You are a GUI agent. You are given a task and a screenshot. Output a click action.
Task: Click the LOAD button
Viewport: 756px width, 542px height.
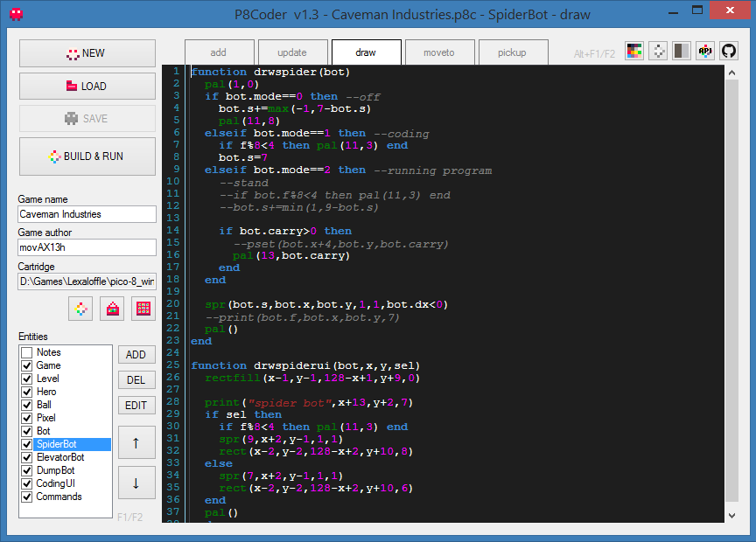point(87,87)
